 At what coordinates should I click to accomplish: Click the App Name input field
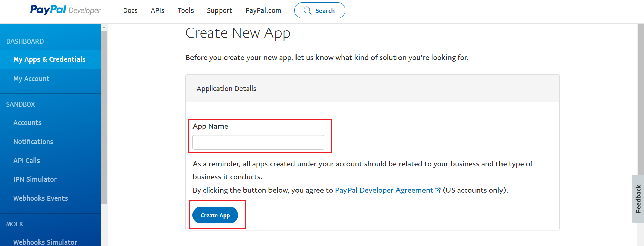tap(258, 142)
